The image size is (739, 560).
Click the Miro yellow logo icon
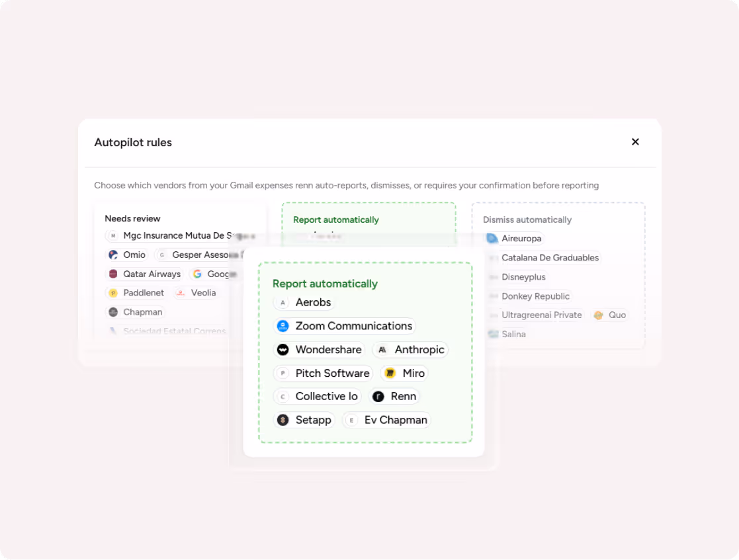tap(390, 373)
